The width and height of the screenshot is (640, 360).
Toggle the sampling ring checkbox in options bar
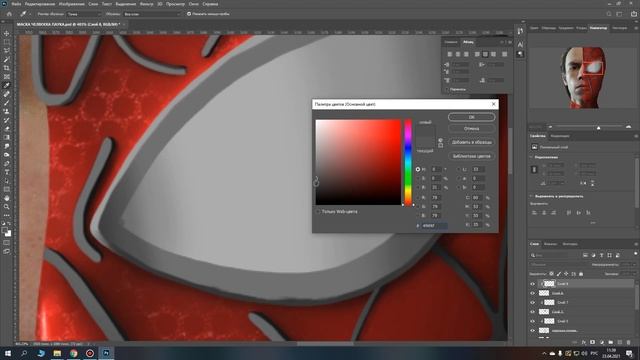pos(189,14)
